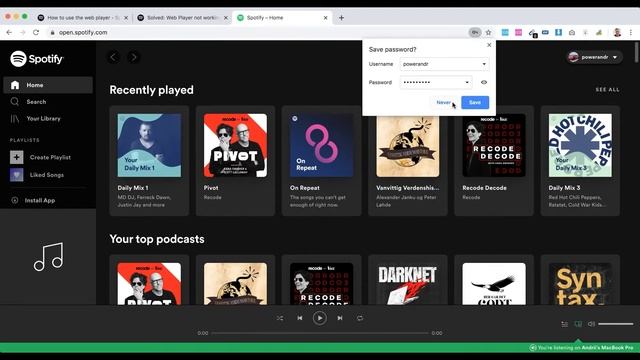Click the Create Playlist plus icon
The image size is (640, 360).
[17, 157]
